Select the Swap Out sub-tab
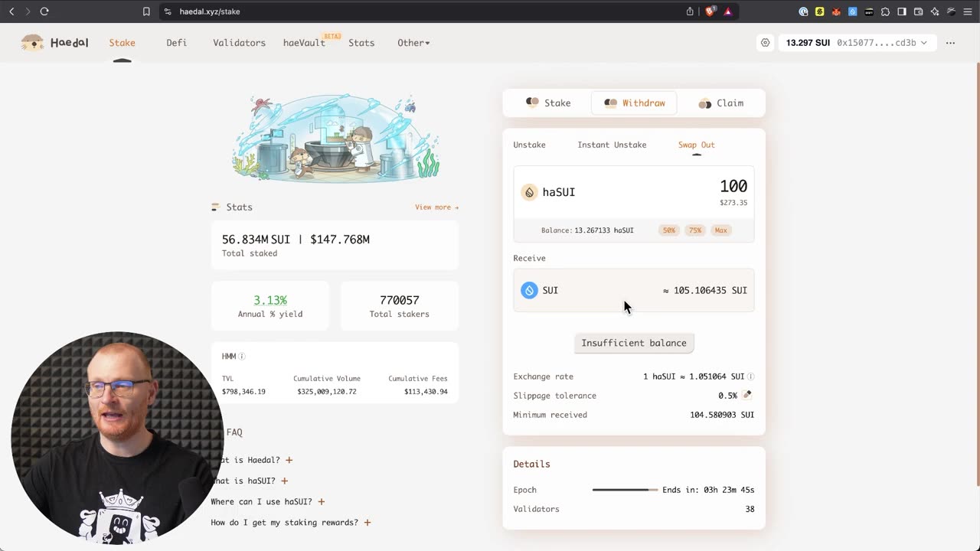980x551 pixels. 696,145
